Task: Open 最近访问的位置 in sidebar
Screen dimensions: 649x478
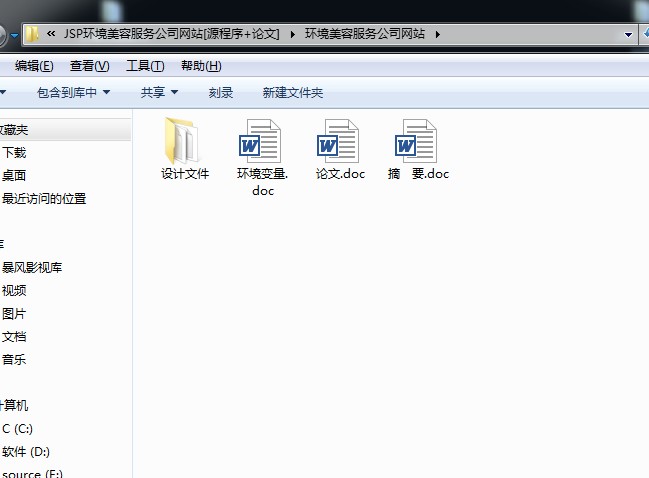Action: 44,199
